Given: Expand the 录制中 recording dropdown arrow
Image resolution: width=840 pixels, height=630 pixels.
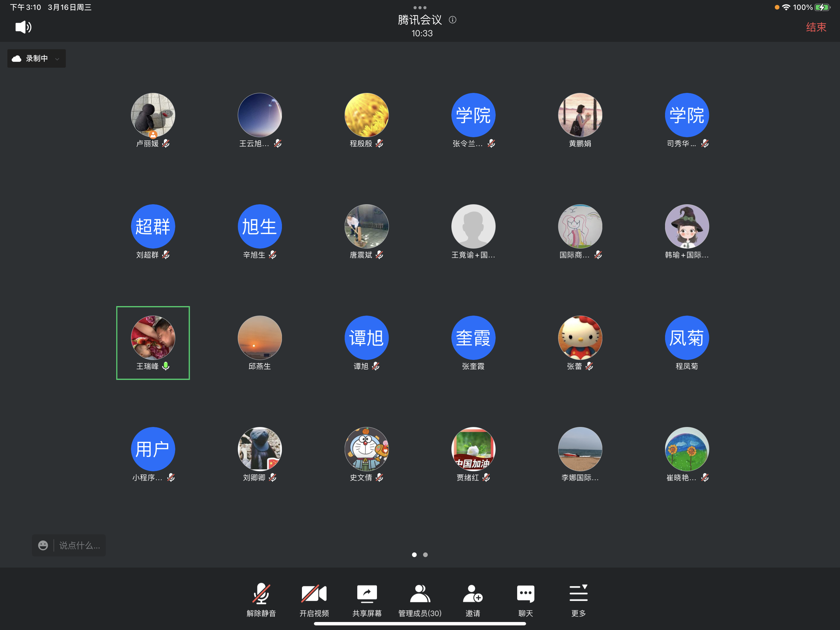Looking at the screenshot, I should 57,59.
